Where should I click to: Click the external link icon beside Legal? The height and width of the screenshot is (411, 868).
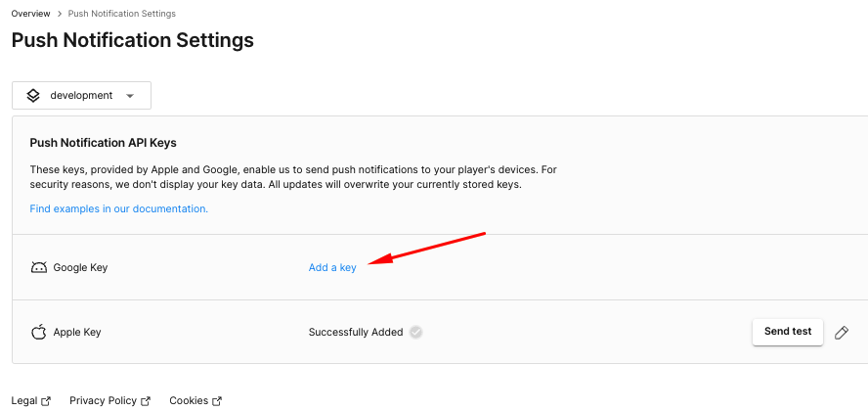(x=46, y=401)
